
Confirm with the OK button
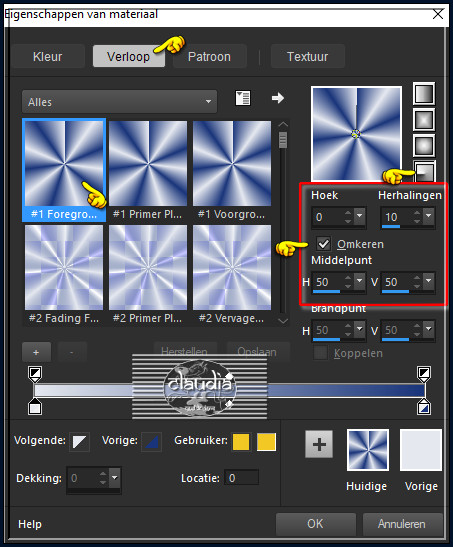click(x=315, y=524)
